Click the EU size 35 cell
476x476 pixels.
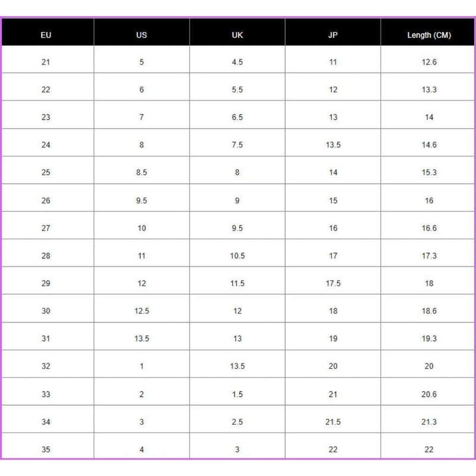pos(46,449)
